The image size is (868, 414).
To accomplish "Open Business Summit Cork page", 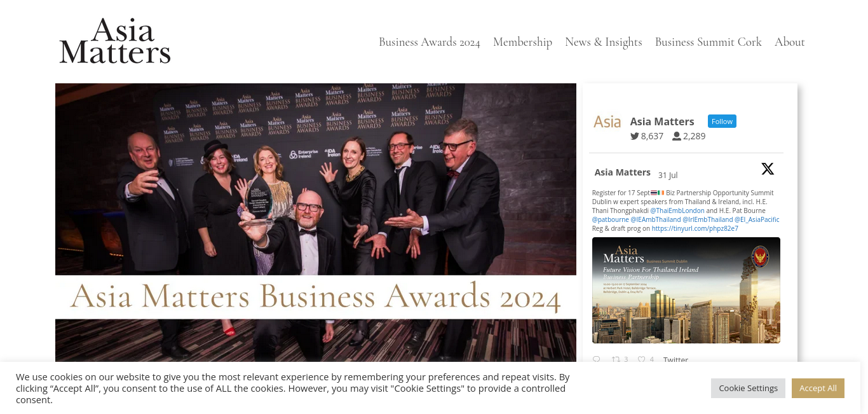I will tap(709, 42).
